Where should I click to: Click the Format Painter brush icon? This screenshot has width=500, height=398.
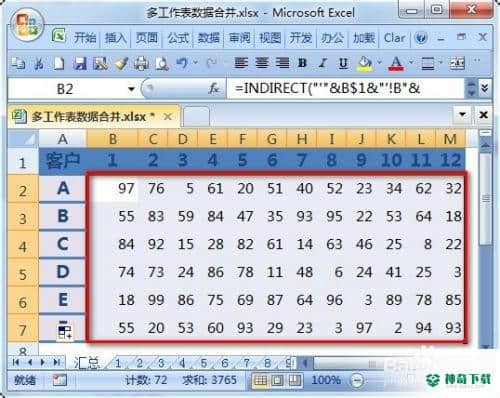pos(121,63)
